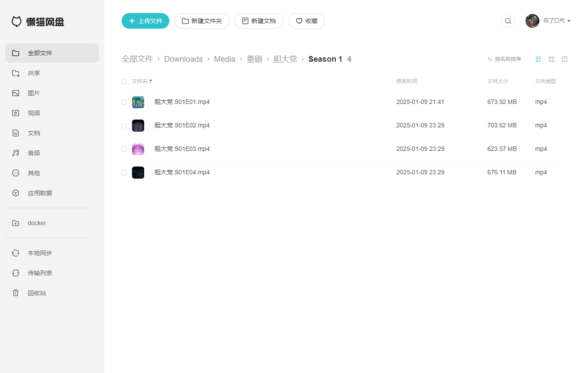Expand the 叹了口气 account dropdown
Viewport: 588px width, 373px height.
(x=557, y=21)
